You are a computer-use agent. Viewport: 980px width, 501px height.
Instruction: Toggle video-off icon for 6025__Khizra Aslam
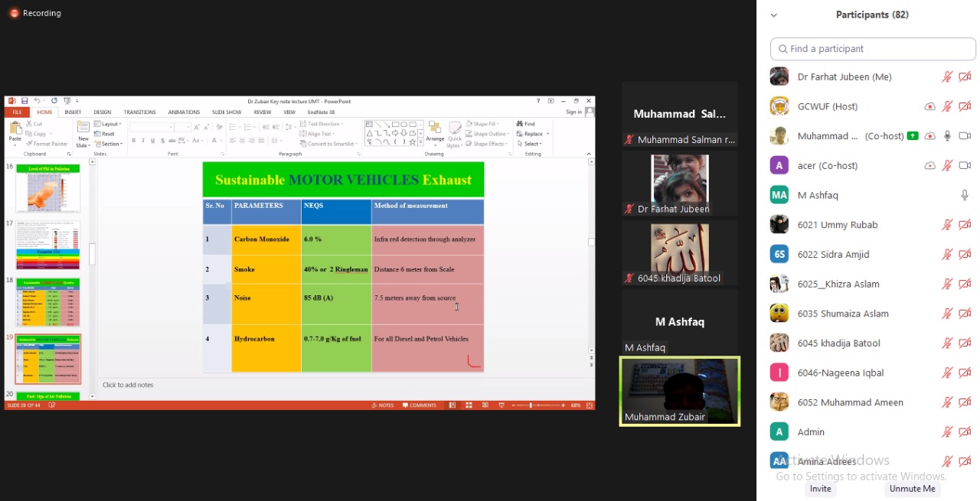[965, 284]
